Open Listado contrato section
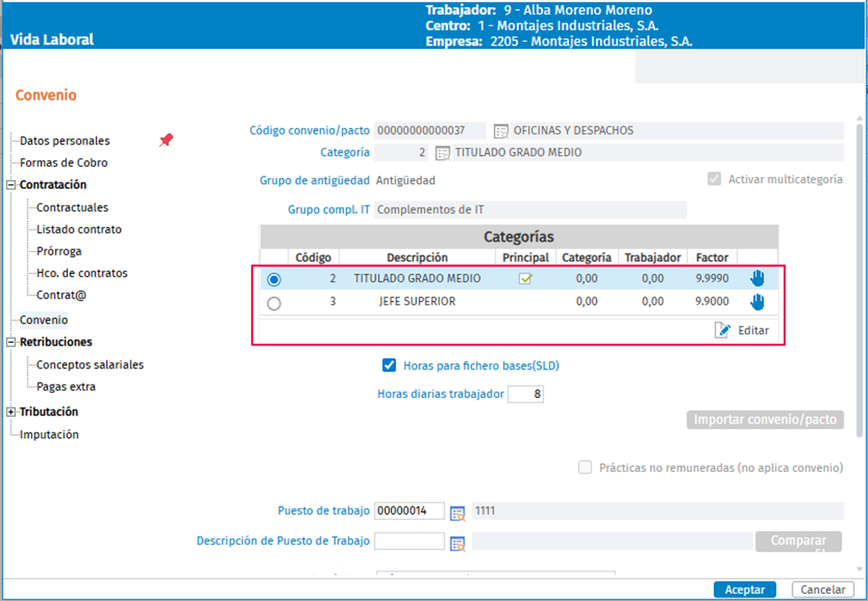This screenshot has height=601, width=868. click(79, 229)
